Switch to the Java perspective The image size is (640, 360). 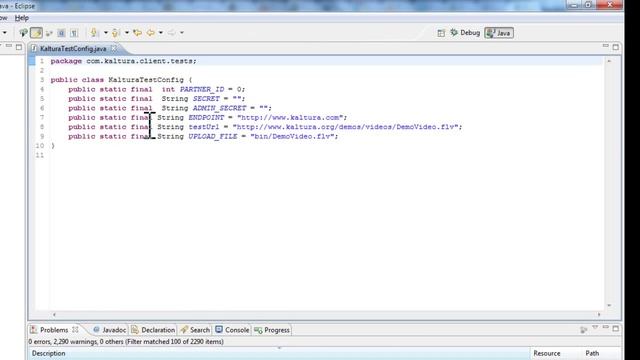(499, 33)
